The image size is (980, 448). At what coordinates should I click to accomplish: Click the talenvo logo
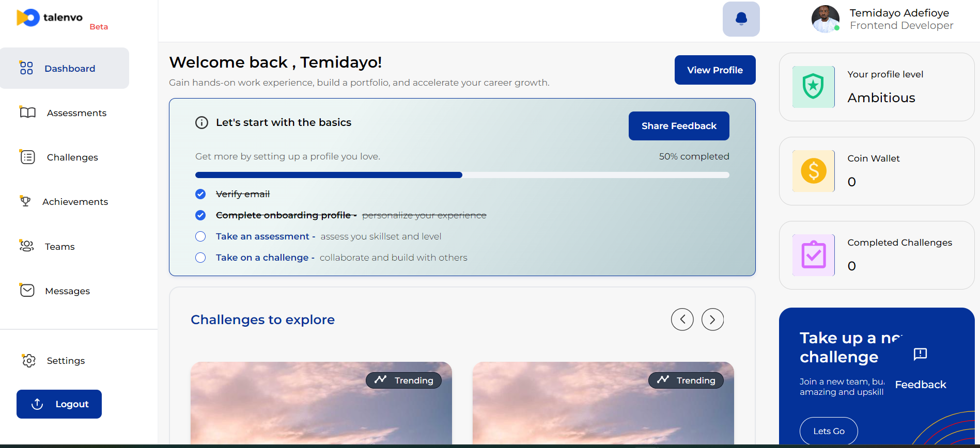point(50,18)
